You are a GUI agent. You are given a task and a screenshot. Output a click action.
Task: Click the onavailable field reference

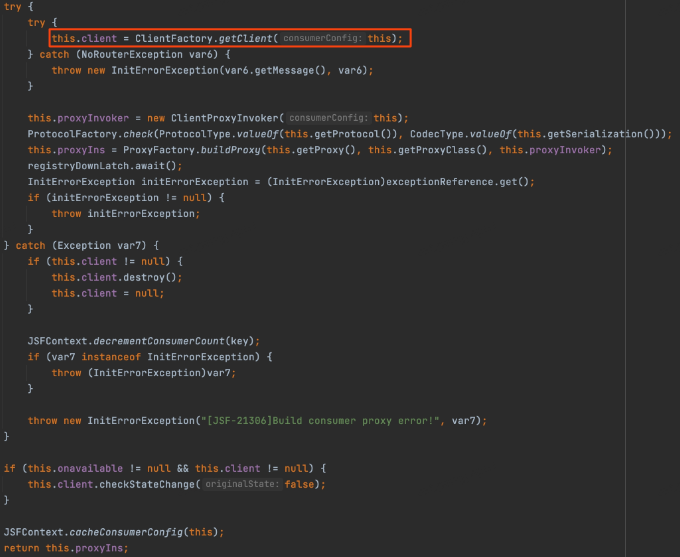tap(90, 469)
